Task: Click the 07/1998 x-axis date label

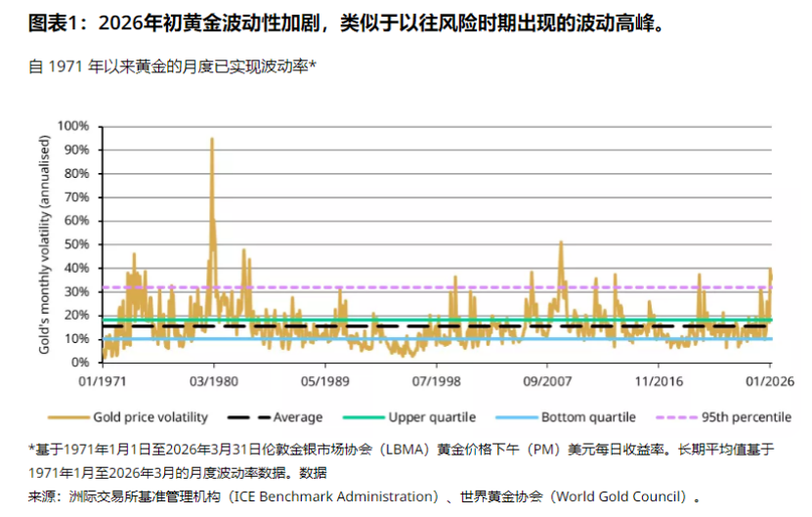Action: point(436,382)
